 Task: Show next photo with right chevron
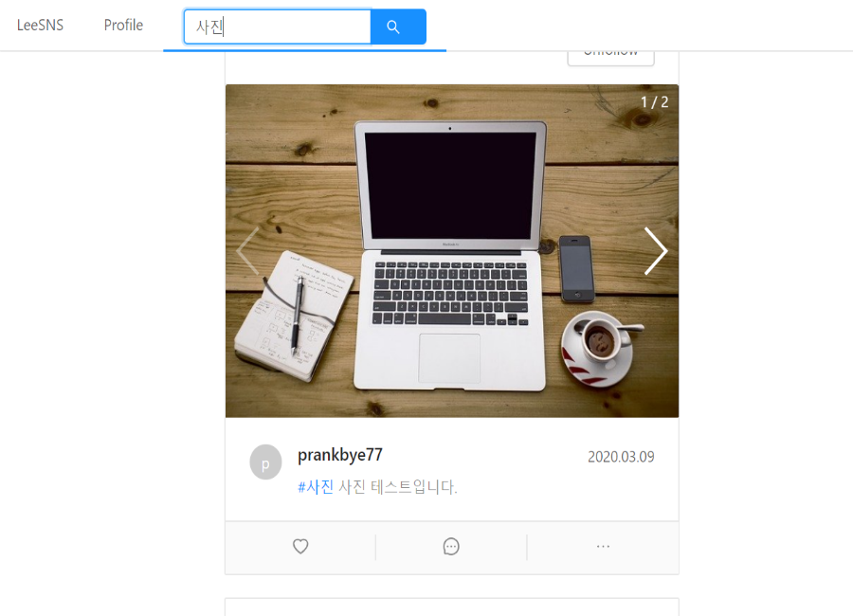[x=656, y=251]
